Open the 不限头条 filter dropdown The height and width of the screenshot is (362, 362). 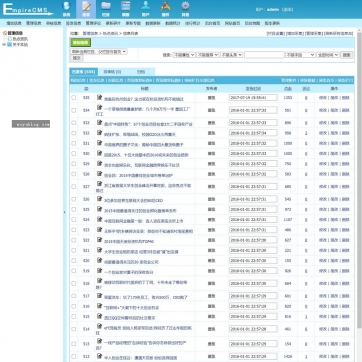(231, 55)
